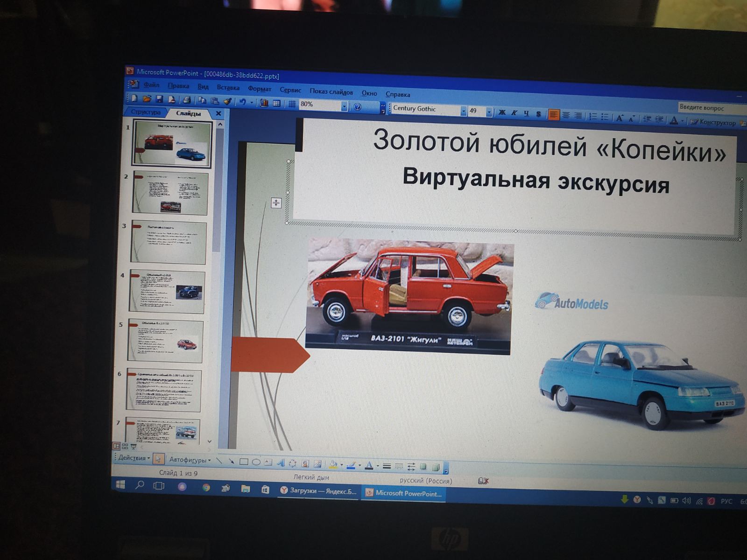Toggle underline (Ч) formatting
The image size is (747, 560).
pos(526,113)
